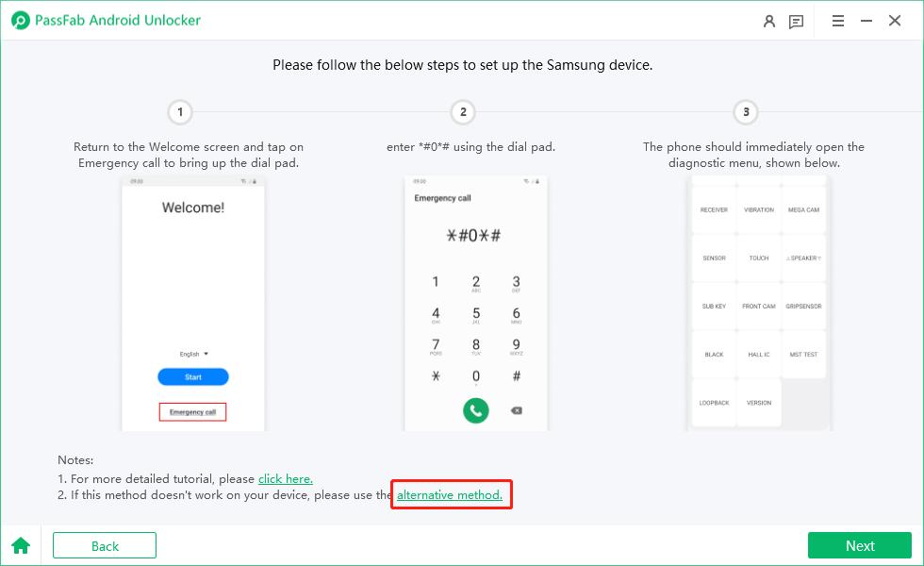Go to home via house icon
This screenshot has height=566, width=924.
pos(21,545)
